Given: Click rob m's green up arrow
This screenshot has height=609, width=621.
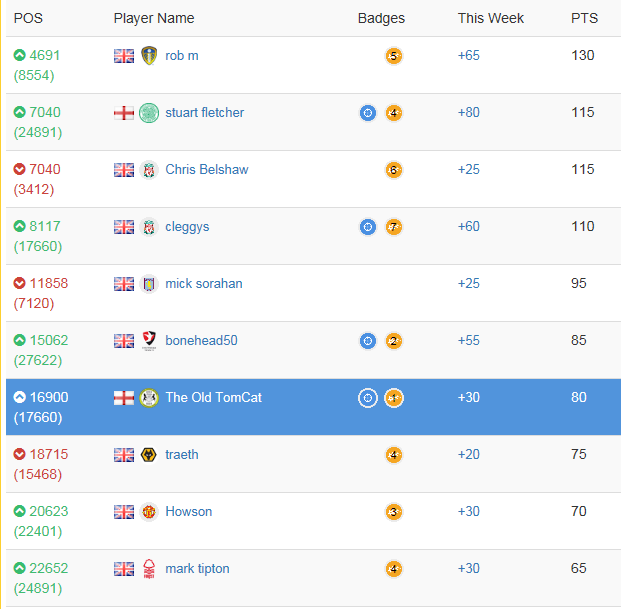Looking at the screenshot, I should click(x=20, y=56).
